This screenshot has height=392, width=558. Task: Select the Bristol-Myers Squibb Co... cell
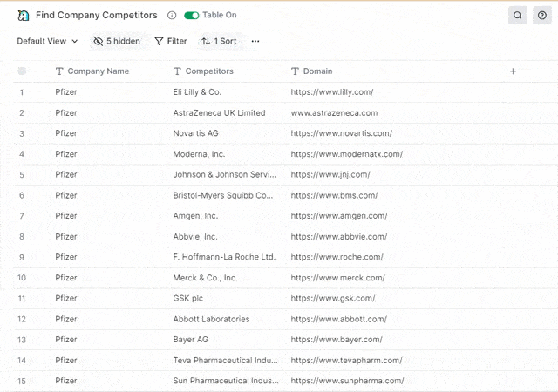223,195
